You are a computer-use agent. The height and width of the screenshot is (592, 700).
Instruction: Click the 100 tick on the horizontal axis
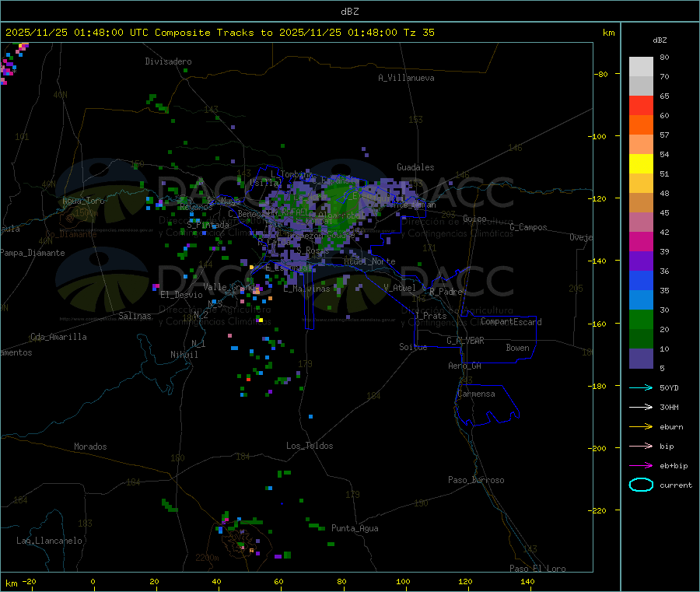403,581
